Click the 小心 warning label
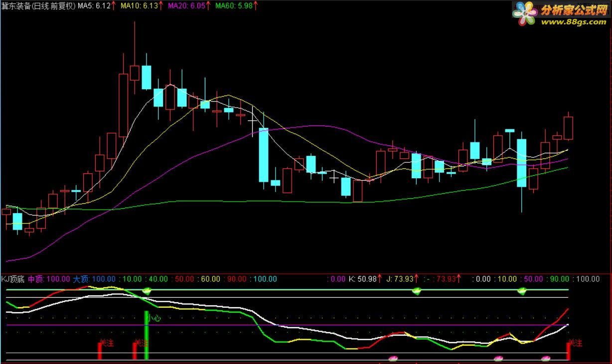612x364 pixels. coord(155,317)
